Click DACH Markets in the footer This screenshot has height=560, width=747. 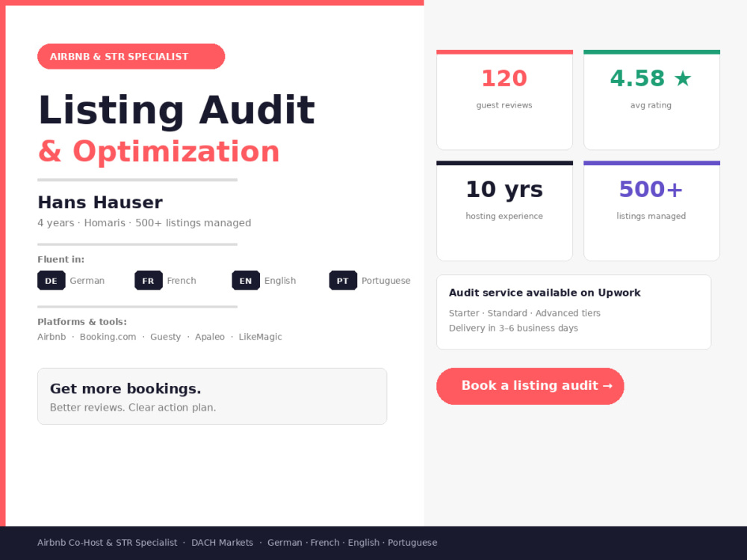click(x=222, y=542)
